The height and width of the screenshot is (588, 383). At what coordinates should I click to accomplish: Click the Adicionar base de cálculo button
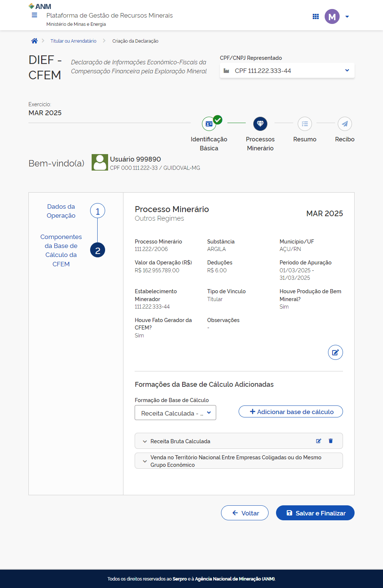pos(291,411)
